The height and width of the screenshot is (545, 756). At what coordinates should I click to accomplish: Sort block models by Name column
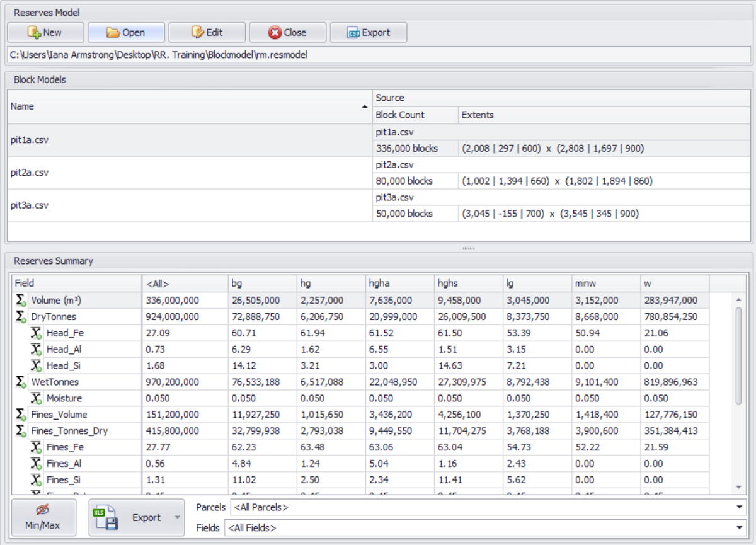[189, 106]
